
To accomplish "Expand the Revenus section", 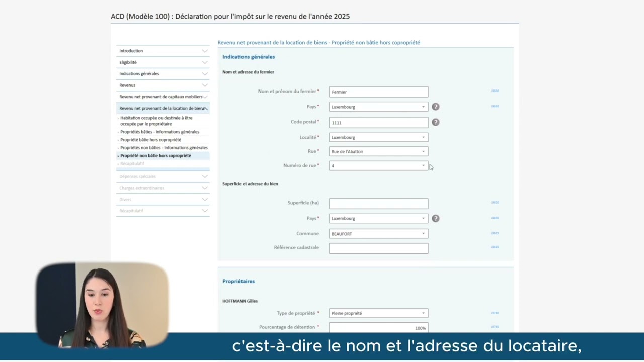I will coord(205,85).
